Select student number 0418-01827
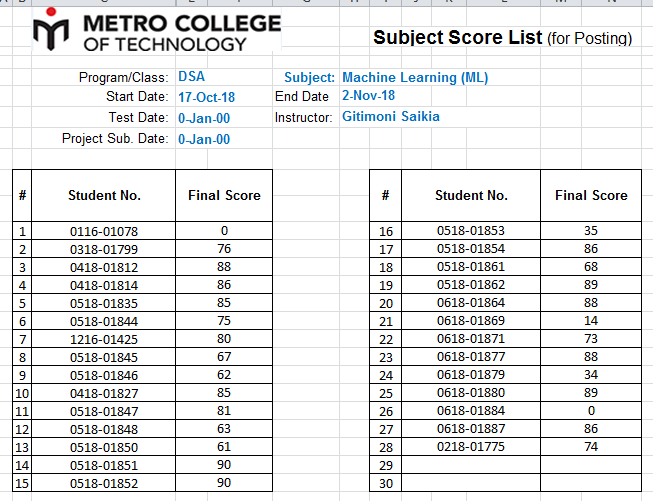 click(104, 393)
